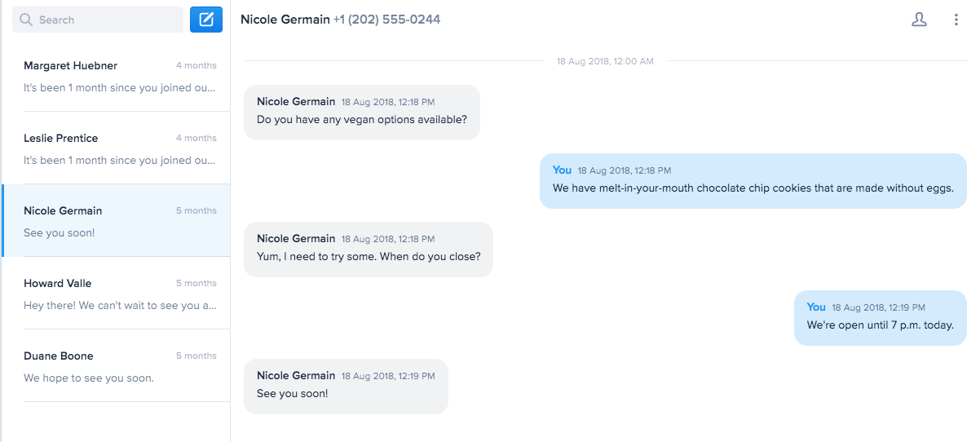The height and width of the screenshot is (442, 980).
Task: Click the "When do you close?" message
Action: tap(369, 256)
